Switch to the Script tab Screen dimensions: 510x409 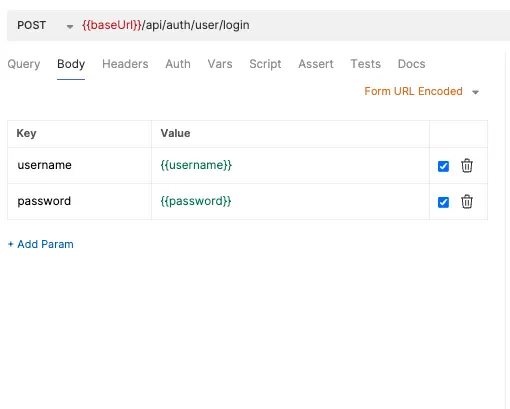click(x=265, y=64)
